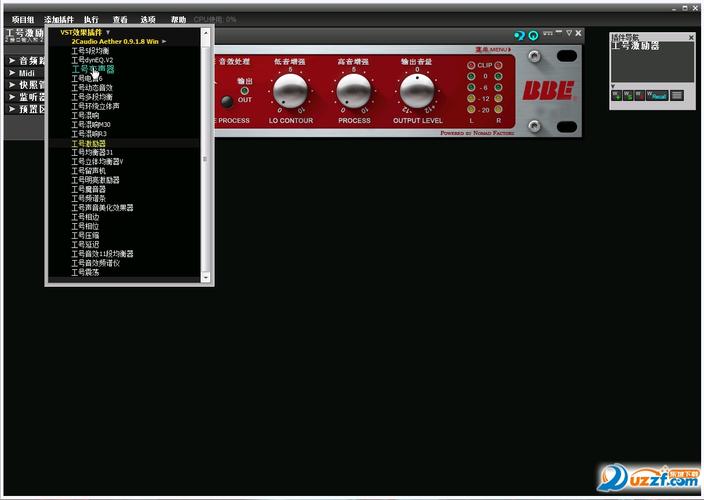
Task: Click the plugin window keyboard icon
Action: (548, 33)
